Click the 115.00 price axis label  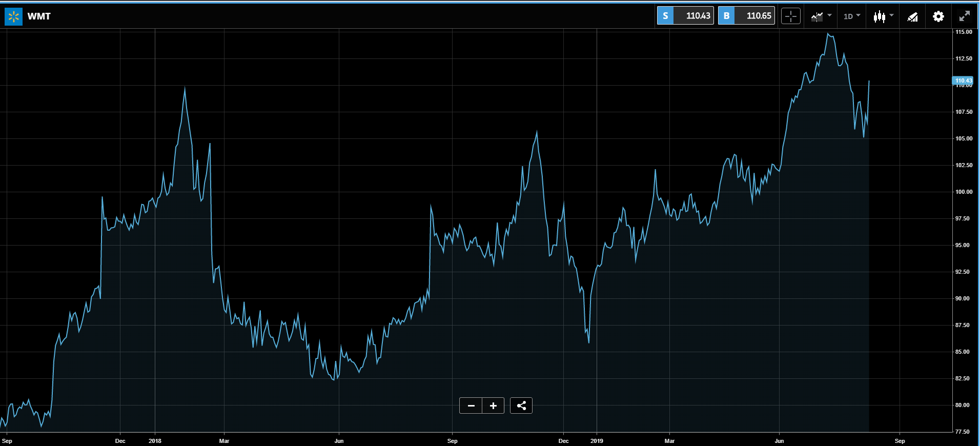(964, 32)
